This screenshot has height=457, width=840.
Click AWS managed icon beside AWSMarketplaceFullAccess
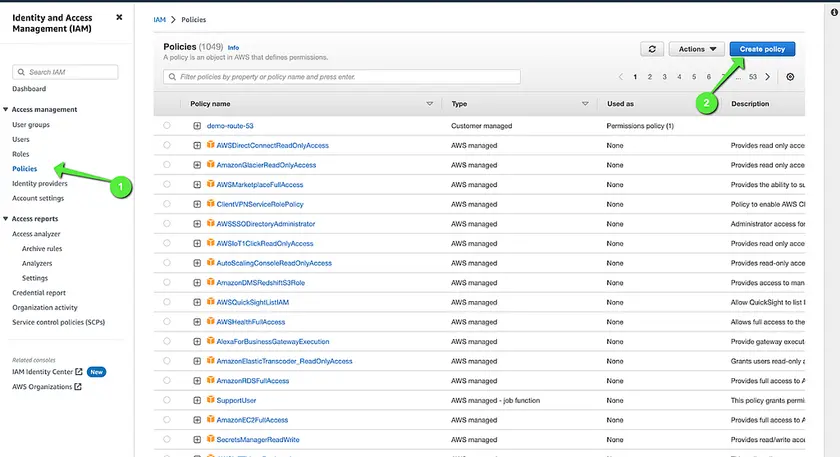[x=211, y=184]
